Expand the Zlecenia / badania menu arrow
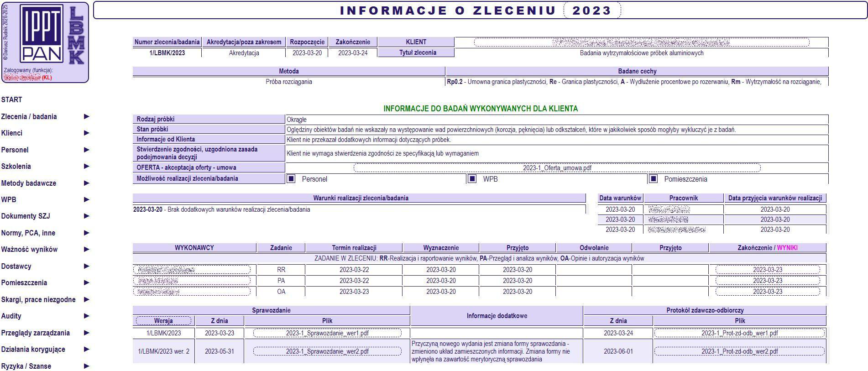868x371 pixels. pos(87,116)
